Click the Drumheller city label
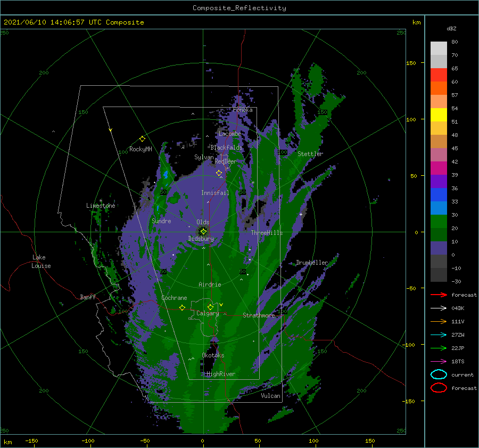Screen dimensions: 479x448 pyautogui.click(x=312, y=263)
